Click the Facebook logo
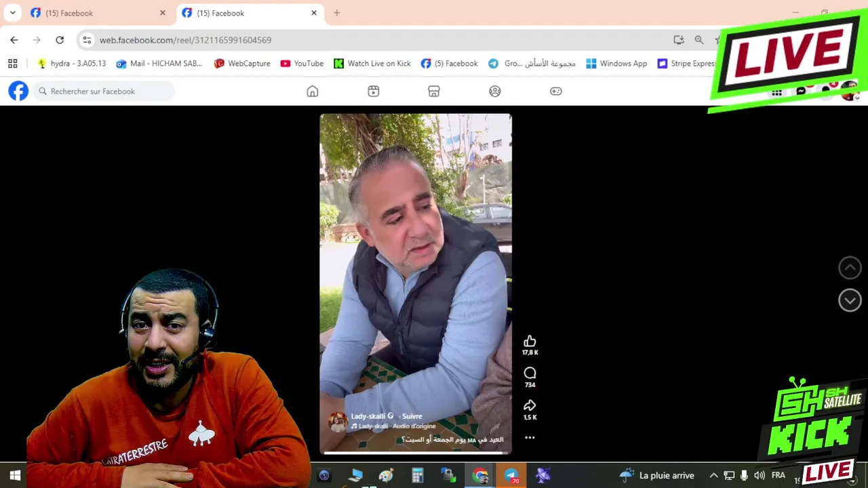868x488 pixels. (x=18, y=91)
